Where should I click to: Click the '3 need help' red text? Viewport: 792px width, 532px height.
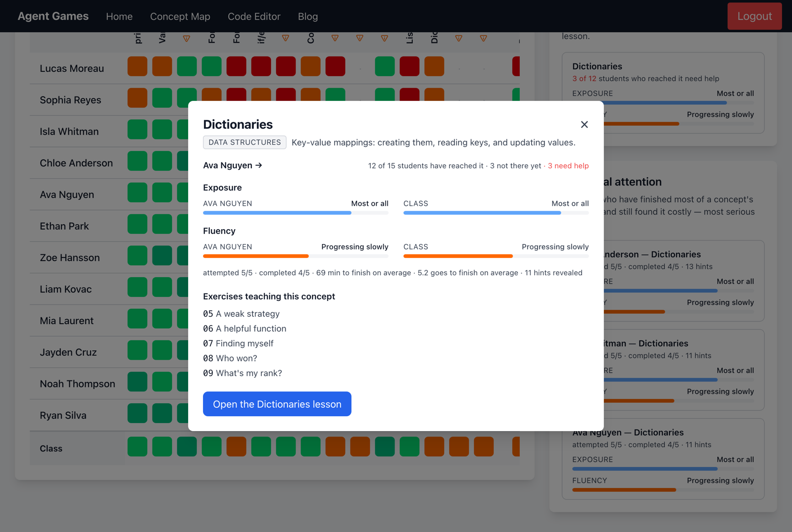point(568,166)
